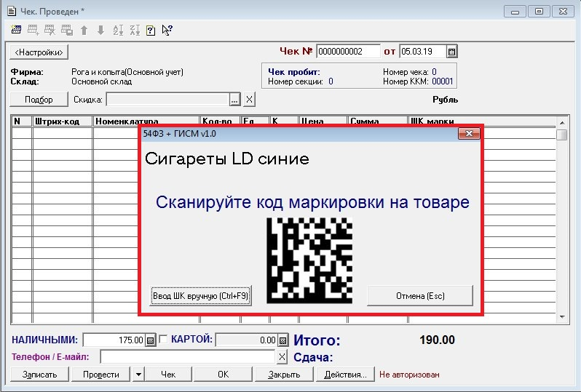Click the Телефон / Е-майл input field
This screenshot has width=581, height=392.
click(189, 357)
